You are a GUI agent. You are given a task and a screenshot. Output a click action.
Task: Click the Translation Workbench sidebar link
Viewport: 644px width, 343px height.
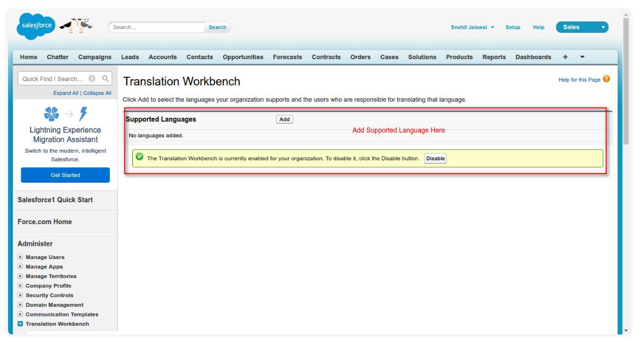coord(57,324)
